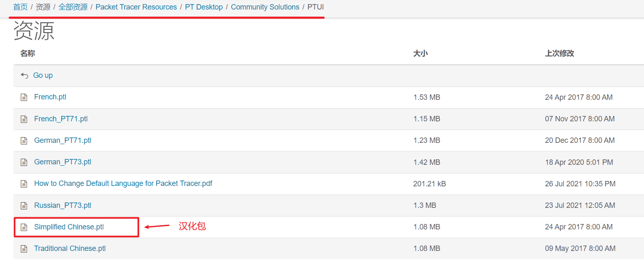Go to Community Solutions breadcrumb

265,7
